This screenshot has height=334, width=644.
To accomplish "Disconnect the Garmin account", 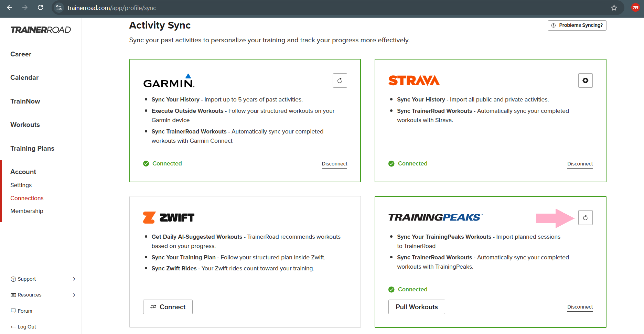I will coord(334,164).
